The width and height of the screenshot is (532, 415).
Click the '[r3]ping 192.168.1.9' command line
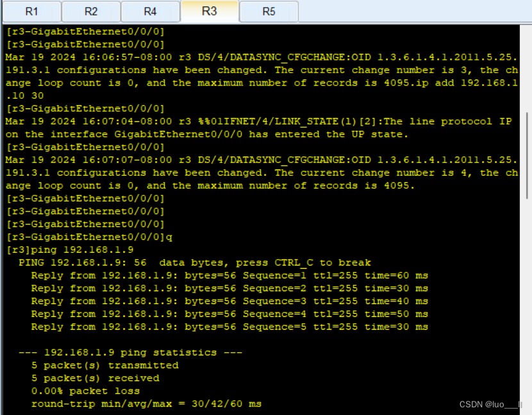tap(71, 250)
